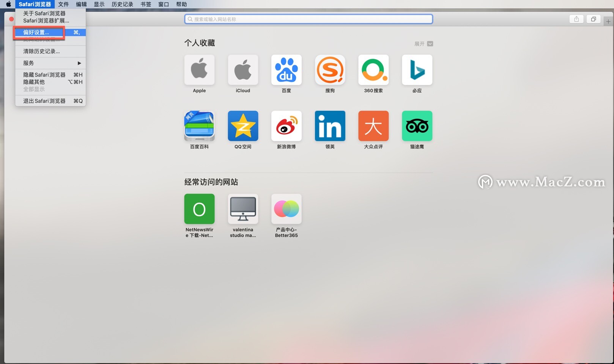The width and height of the screenshot is (614, 364).
Task: Open the 360搜索 favorite
Action: click(x=373, y=70)
